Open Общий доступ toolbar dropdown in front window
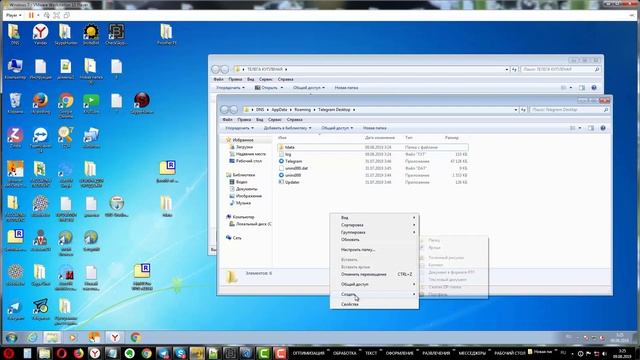 pos(337,128)
